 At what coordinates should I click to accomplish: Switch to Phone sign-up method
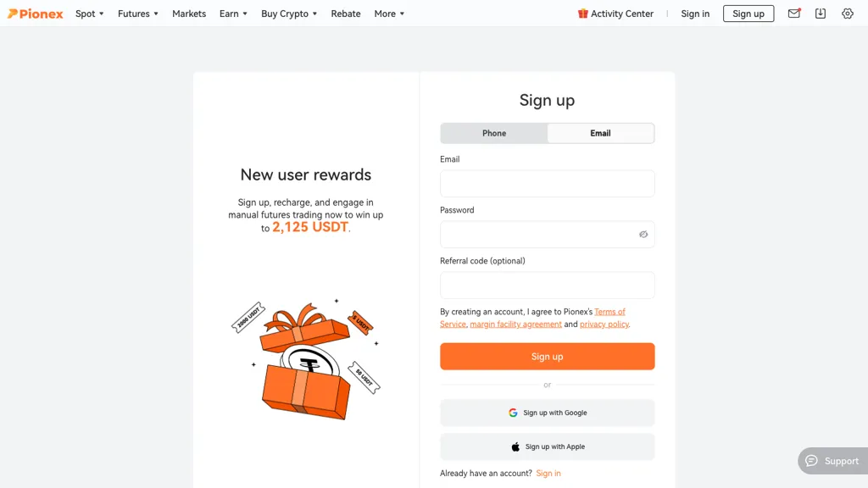[494, 133]
